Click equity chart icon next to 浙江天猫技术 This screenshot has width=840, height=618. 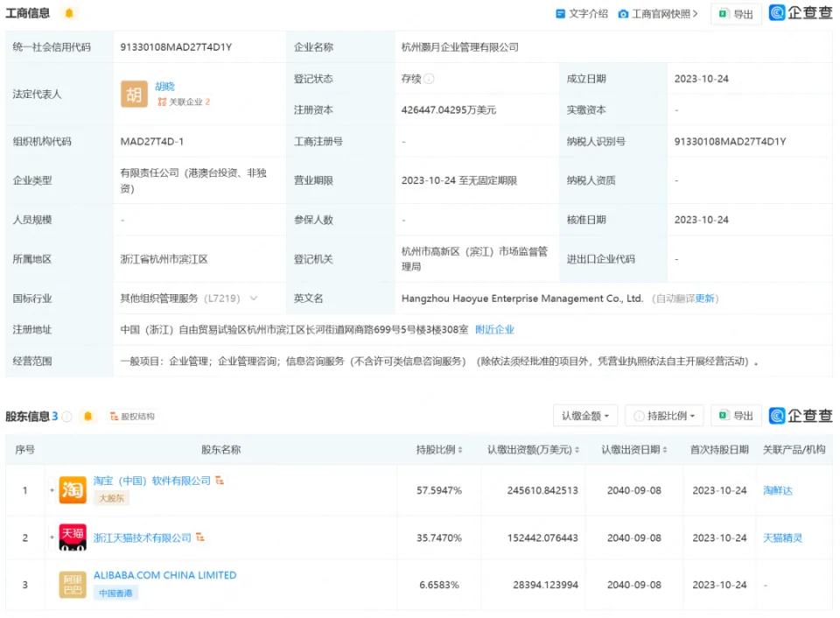[x=200, y=537]
